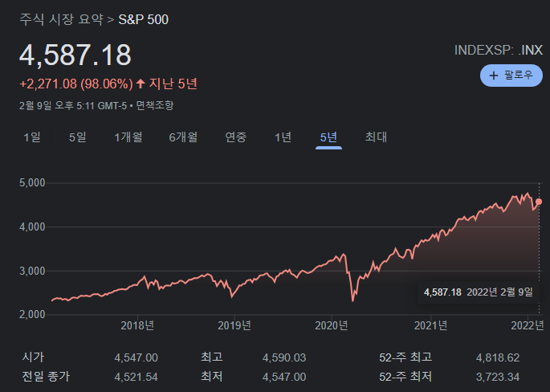This screenshot has height=392, width=550.
Task: Click the 2월 9일 오후 5:11 GMT-5 timestamp
Action: click(73, 105)
